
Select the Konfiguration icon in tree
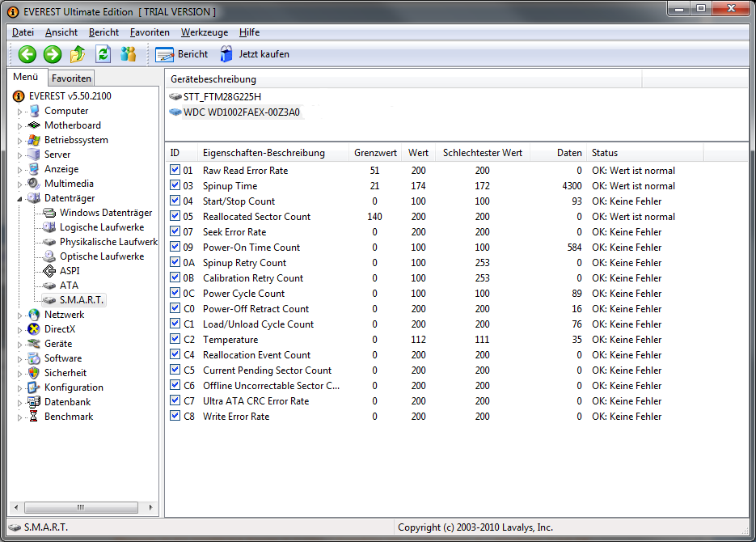pyautogui.click(x=34, y=387)
